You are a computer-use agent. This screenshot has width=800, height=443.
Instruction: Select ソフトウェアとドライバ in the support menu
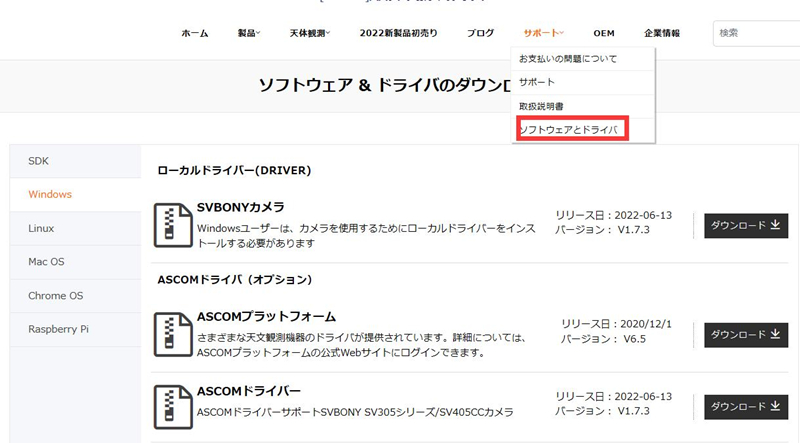coord(569,130)
